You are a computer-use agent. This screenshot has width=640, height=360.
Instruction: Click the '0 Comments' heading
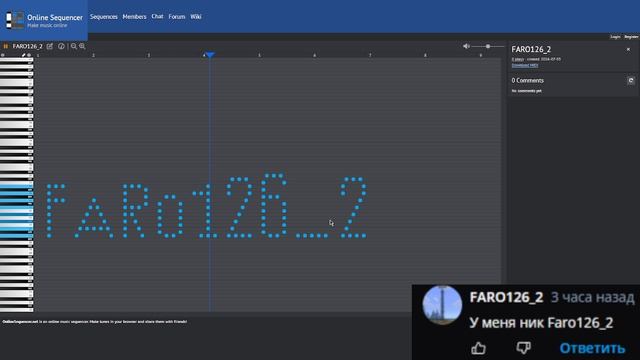[527, 80]
